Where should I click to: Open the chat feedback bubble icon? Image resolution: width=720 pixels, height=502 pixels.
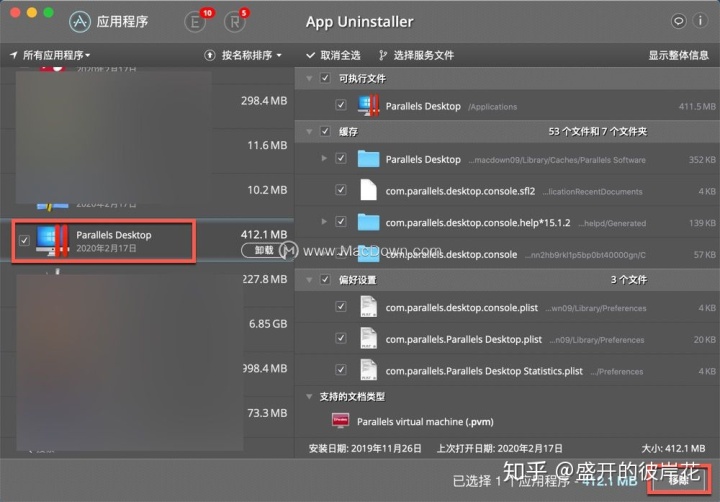tap(678, 21)
